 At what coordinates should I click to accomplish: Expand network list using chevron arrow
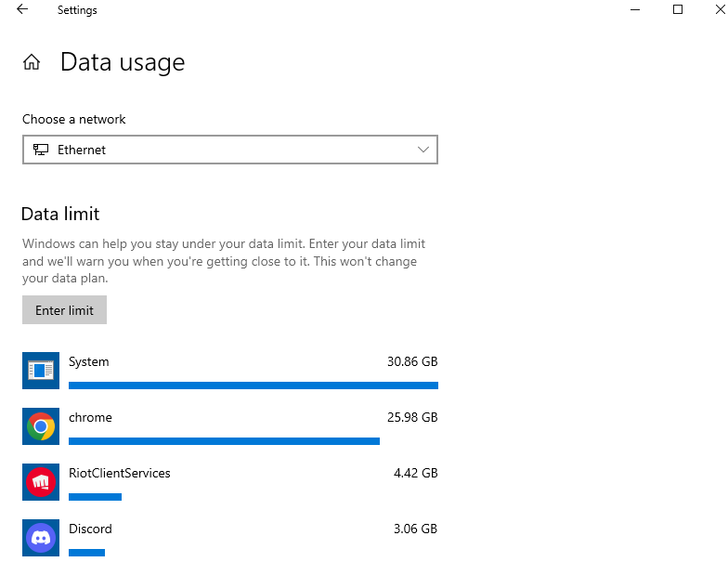423,150
